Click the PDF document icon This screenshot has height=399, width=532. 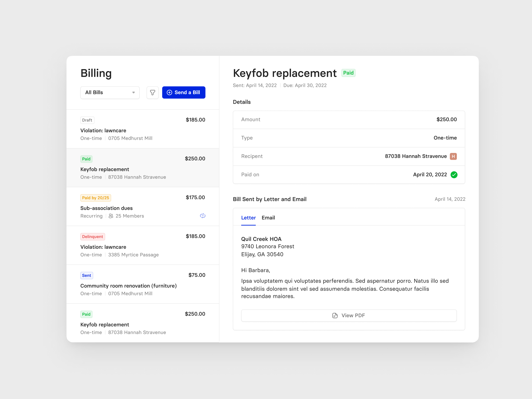[x=335, y=315]
